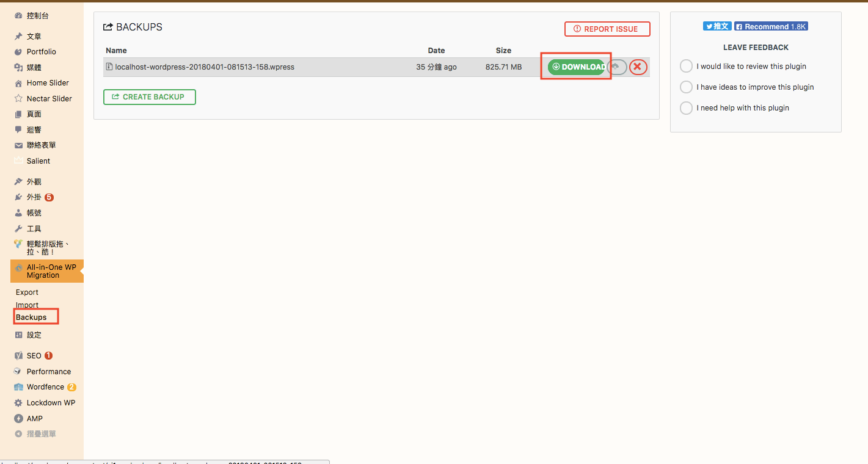868x464 pixels.
Task: Click the pages icon beside 頁面
Action: coord(18,114)
